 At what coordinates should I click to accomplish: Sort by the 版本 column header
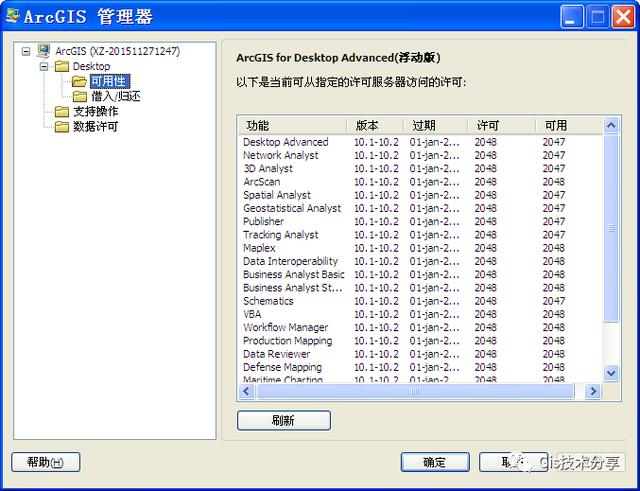(x=375, y=125)
